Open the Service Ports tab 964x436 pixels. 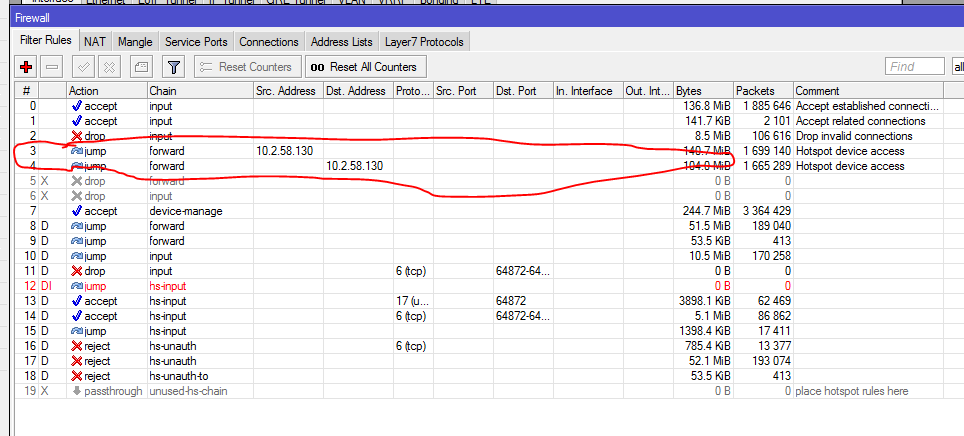(196, 42)
